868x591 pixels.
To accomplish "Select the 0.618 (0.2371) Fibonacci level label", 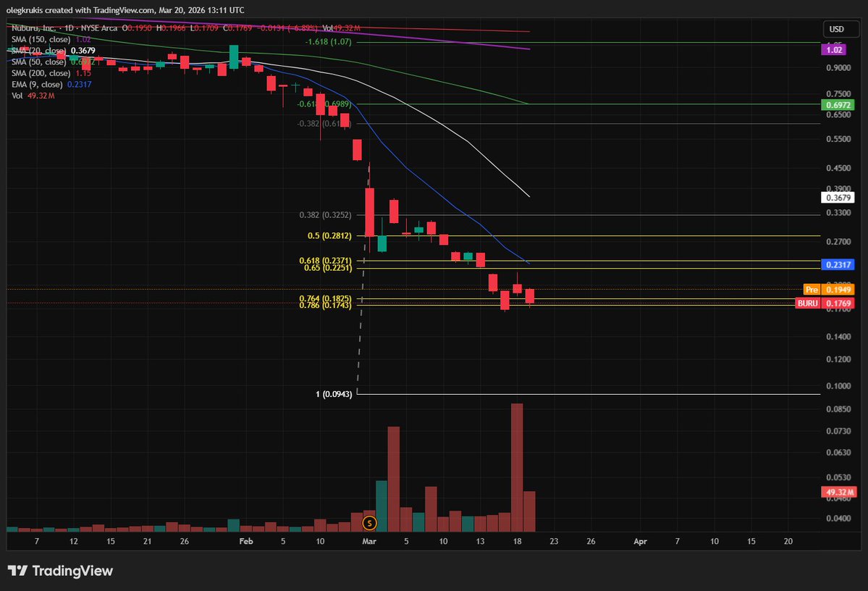I will 326,260.
